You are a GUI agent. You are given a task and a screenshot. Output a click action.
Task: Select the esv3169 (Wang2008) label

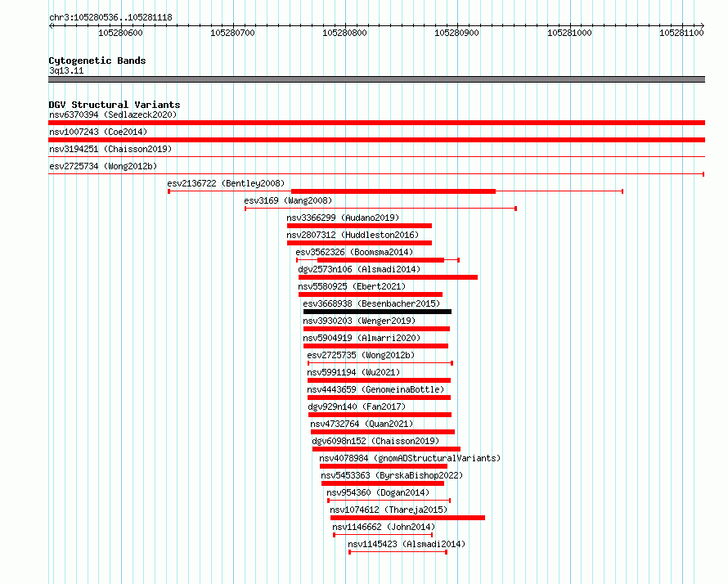[288, 200]
